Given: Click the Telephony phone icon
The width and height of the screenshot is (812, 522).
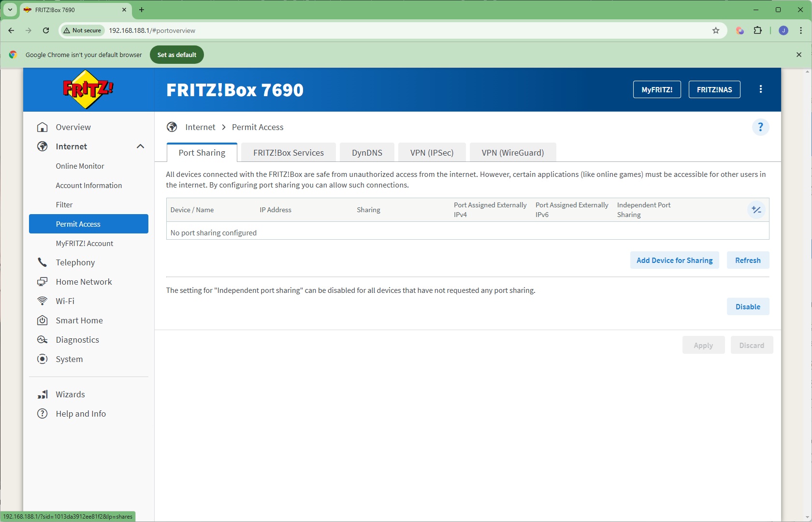Looking at the screenshot, I should [43, 262].
